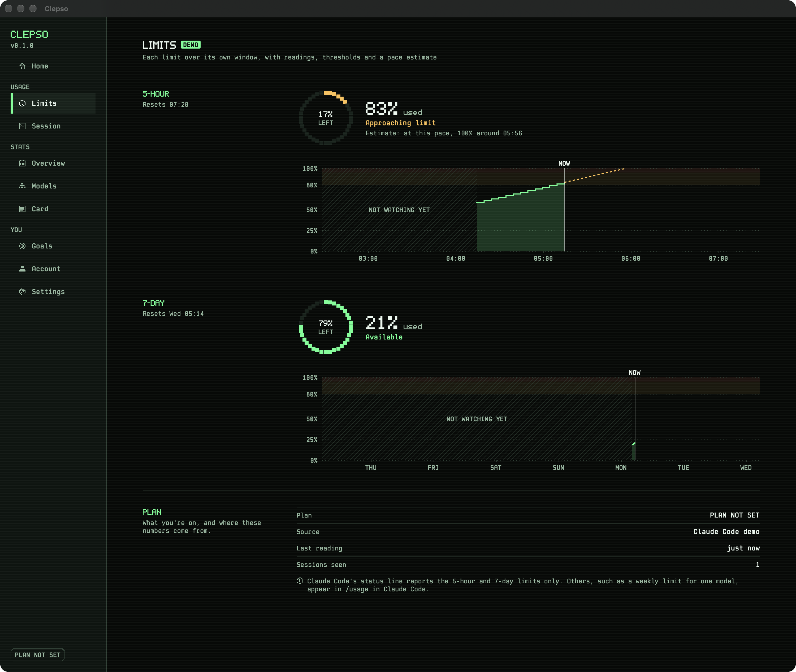This screenshot has width=796, height=672.
Task: Click the 06:00 tick on 5-hour chart
Action: pos(631,259)
